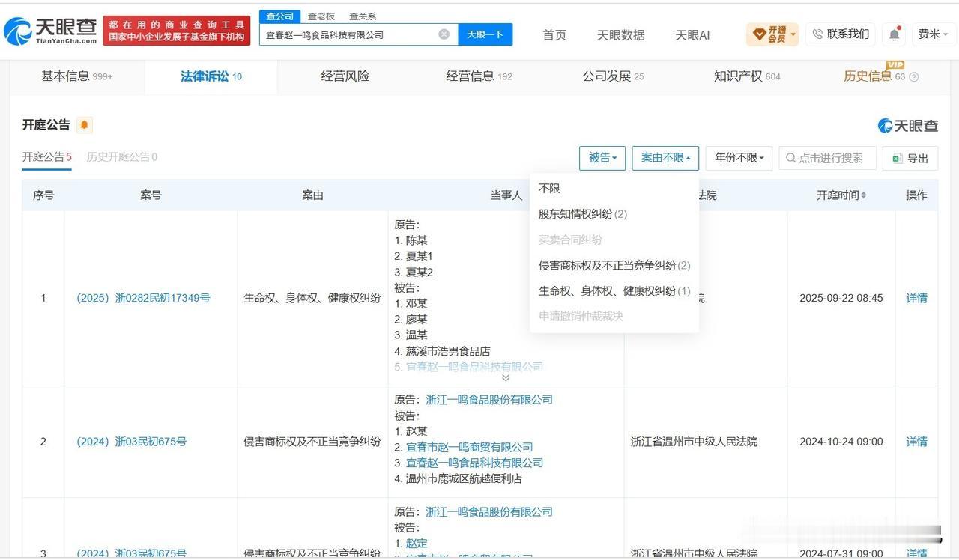Click the 慈溪市浩男食品店 text
The width and height of the screenshot is (959, 560).
point(448,351)
